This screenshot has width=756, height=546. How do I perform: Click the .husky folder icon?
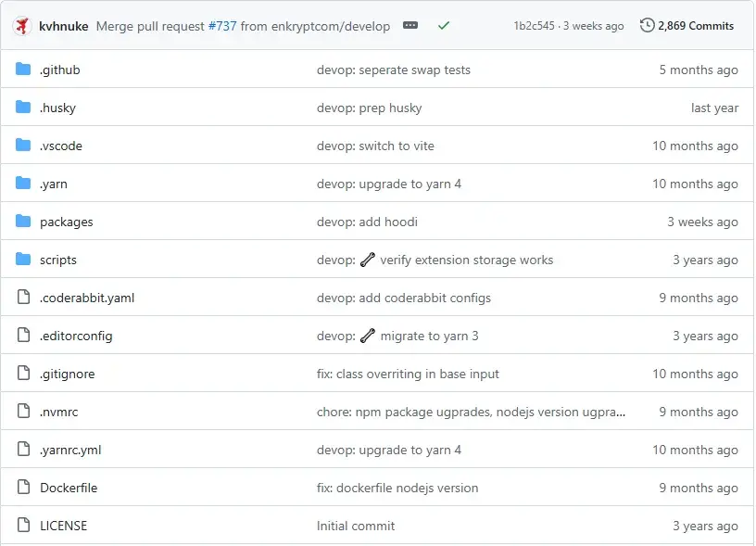tap(23, 108)
